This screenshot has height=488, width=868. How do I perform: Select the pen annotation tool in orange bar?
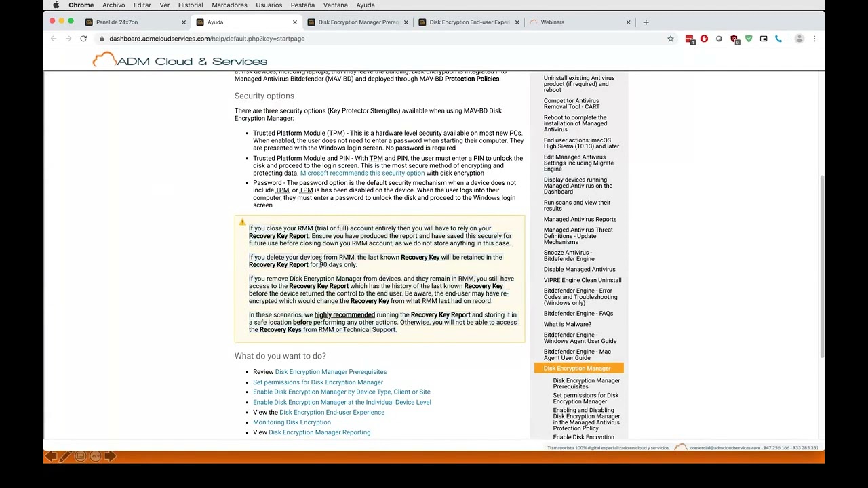coord(65,457)
